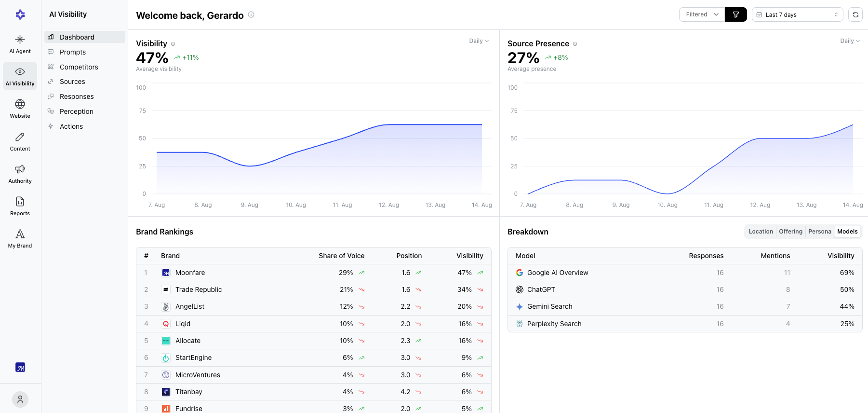This screenshot has width=868, height=413.
Task: Go to Responses page
Action: tap(85, 96)
